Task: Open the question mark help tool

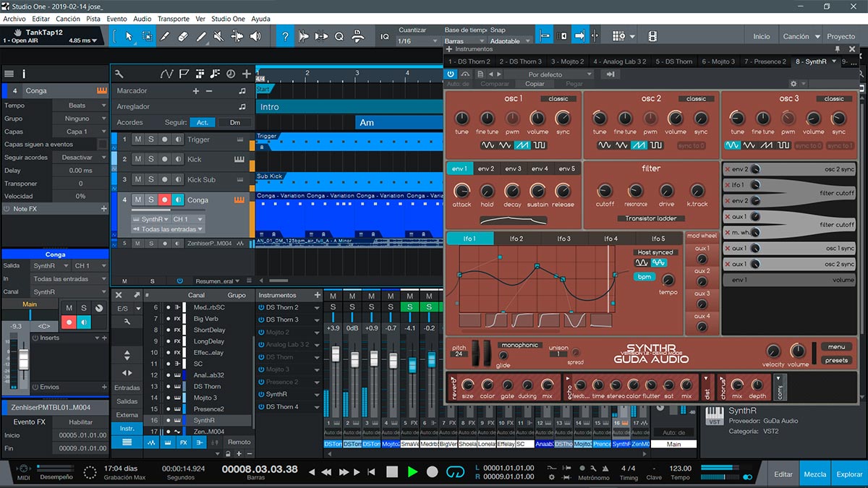Action: tap(286, 35)
